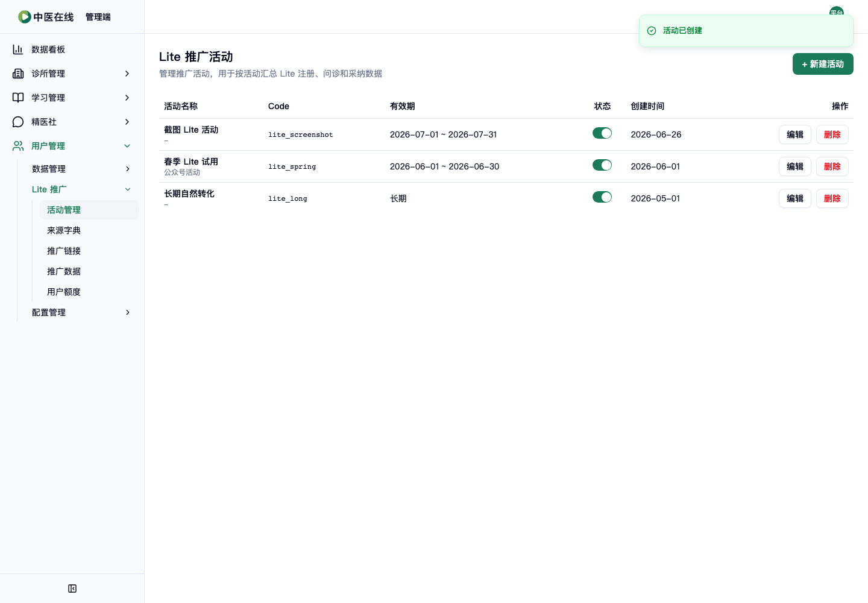Click the 数据看板 bar chart icon
The width and height of the screenshot is (868, 603).
pos(18,49)
